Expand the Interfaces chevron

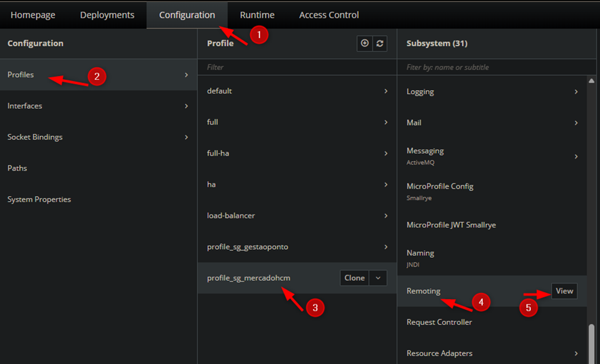186,106
